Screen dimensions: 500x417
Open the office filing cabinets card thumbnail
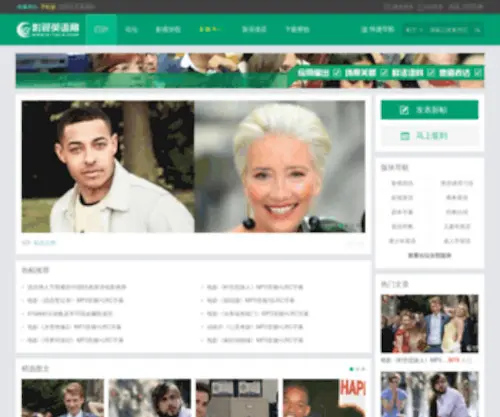pyautogui.click(x=237, y=398)
